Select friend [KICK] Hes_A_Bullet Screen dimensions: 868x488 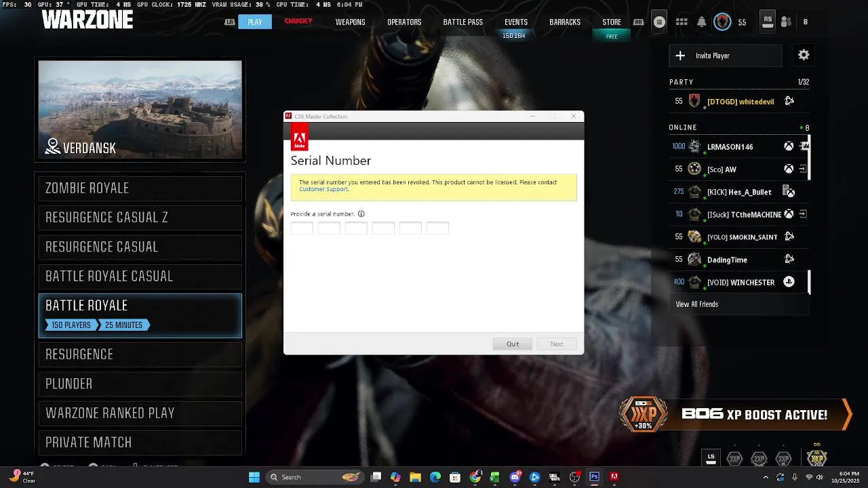coord(739,192)
